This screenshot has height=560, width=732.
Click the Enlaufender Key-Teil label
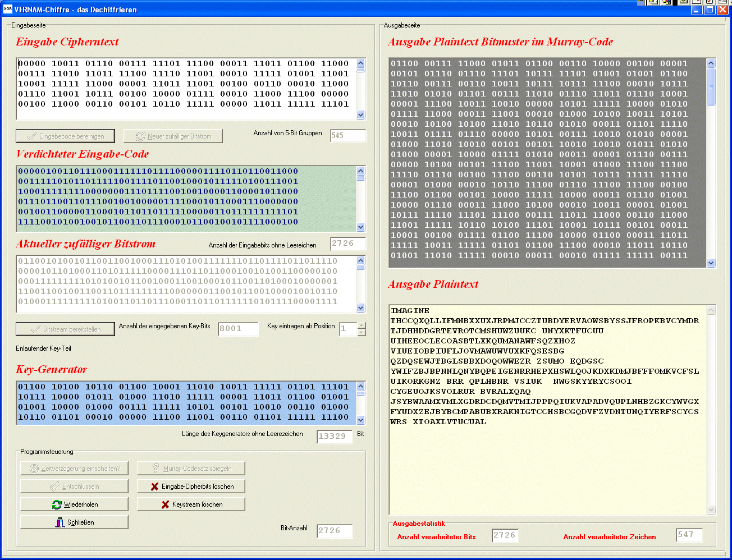point(44,348)
